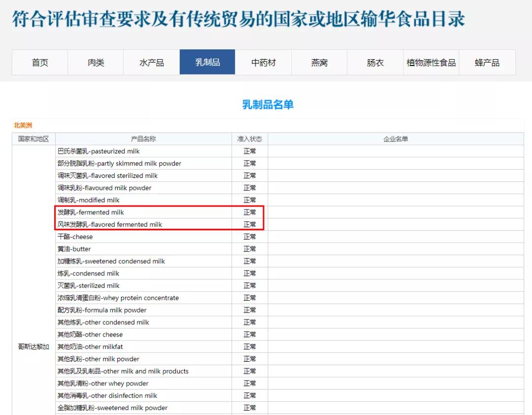Open the 植物源性食品 tab

pyautogui.click(x=431, y=62)
